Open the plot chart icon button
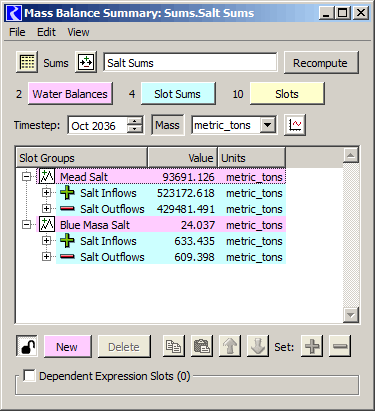Viewport: 375px width, 411px height. [x=295, y=125]
